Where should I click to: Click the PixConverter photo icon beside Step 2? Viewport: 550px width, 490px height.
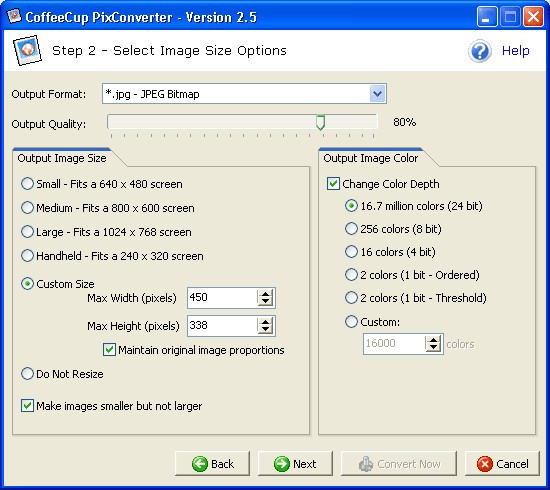[27, 51]
